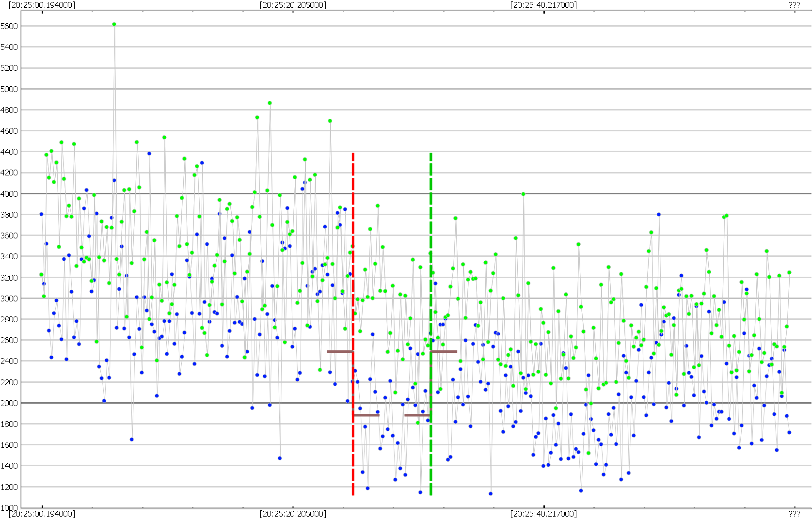Click the 3000 y-axis value
The image size is (812, 519).
(x=9, y=299)
